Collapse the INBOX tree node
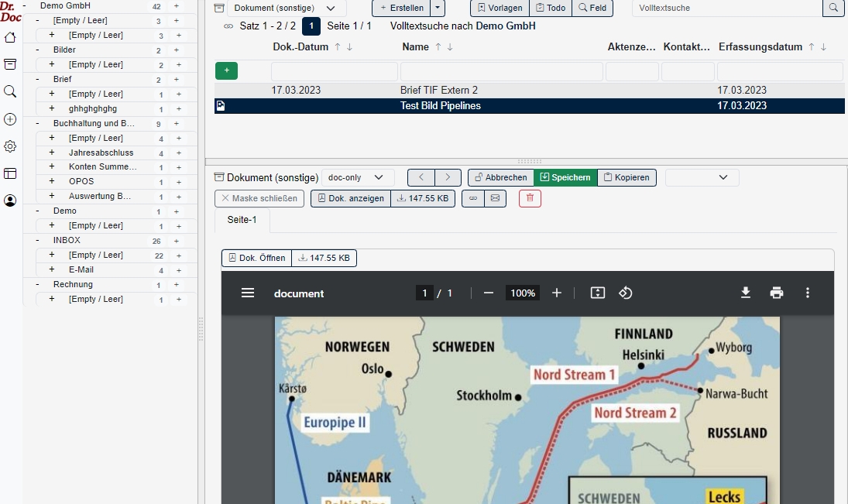 pos(37,240)
